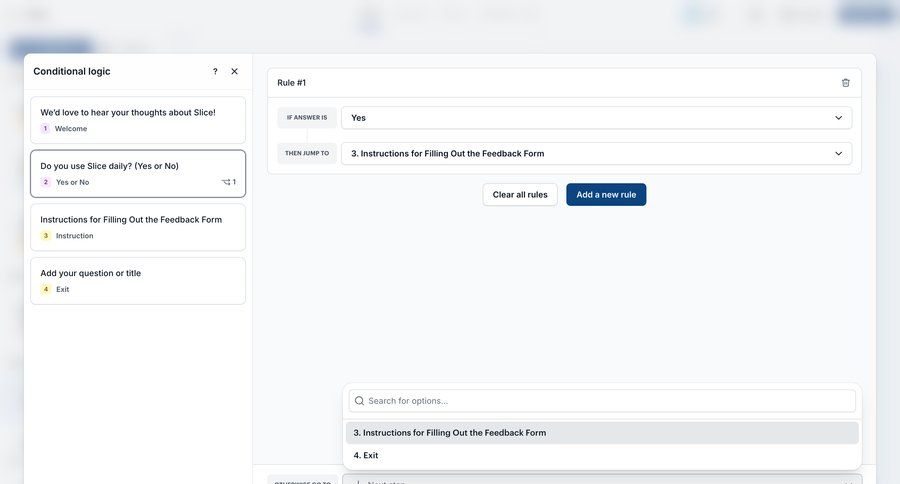Click the 'IF ANSWER IS' label
900x484 pixels.
[307, 118]
